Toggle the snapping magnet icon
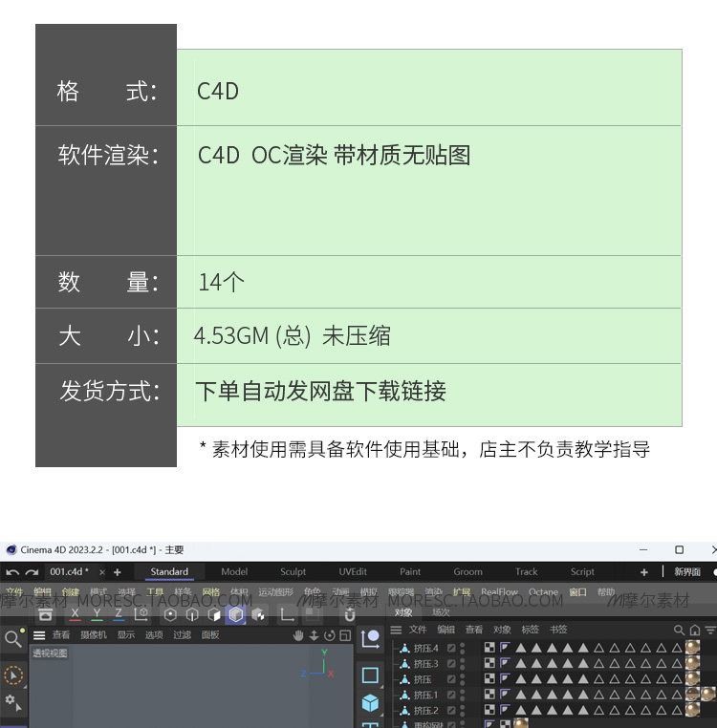 (x=350, y=614)
